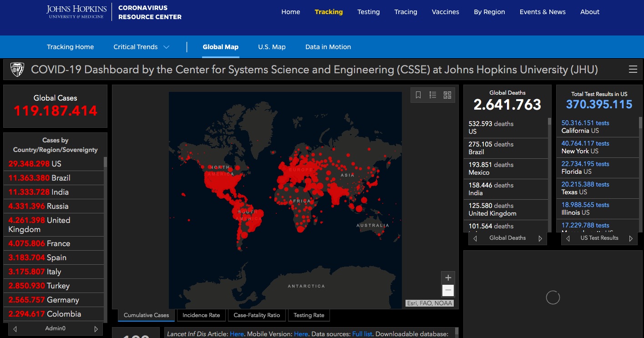The height and width of the screenshot is (338, 644).
Task: Go to the U.S. Map page
Action: tap(272, 47)
